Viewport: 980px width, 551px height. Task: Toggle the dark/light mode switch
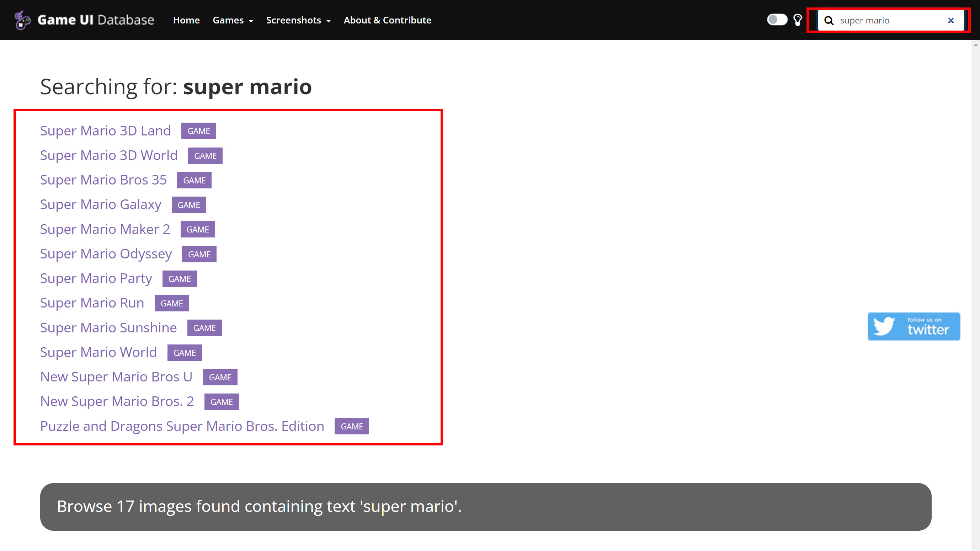pyautogui.click(x=777, y=20)
